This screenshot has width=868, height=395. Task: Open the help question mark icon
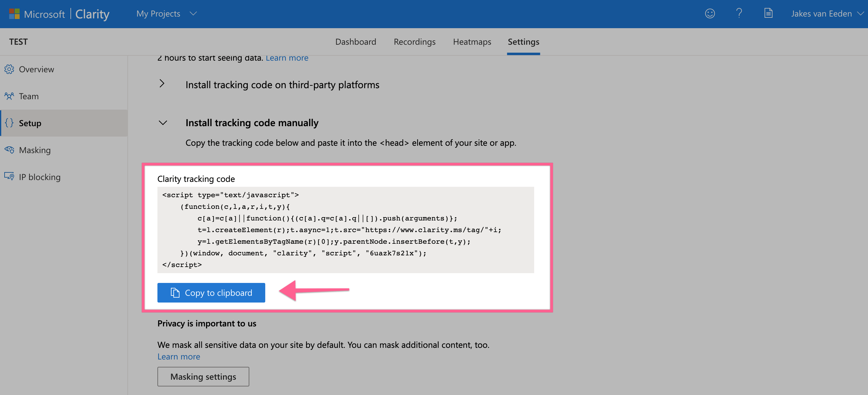click(739, 13)
